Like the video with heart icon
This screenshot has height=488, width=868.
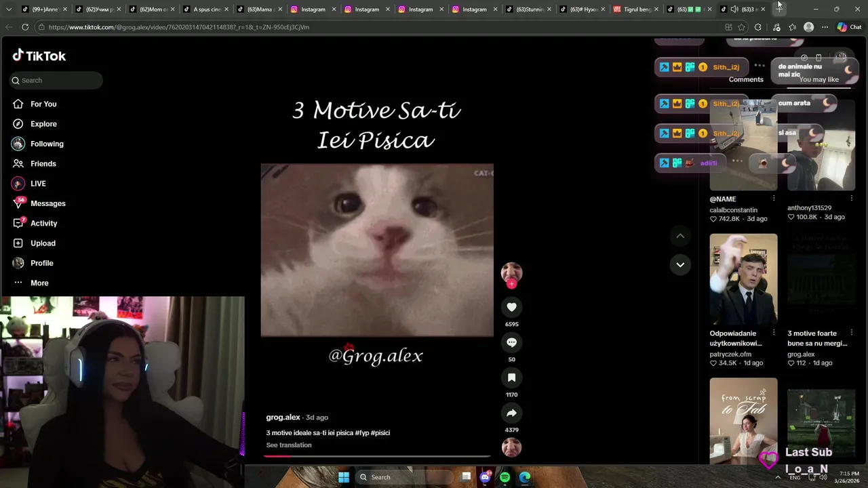511,307
